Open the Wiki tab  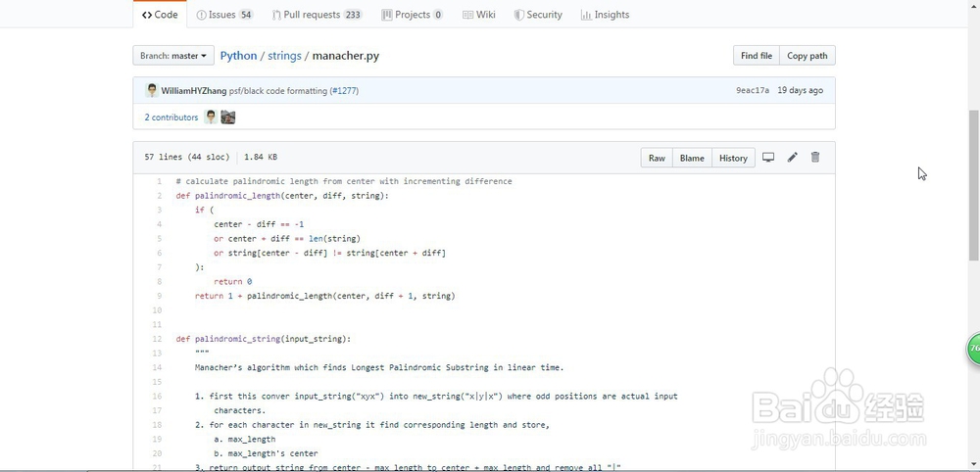pos(479,15)
